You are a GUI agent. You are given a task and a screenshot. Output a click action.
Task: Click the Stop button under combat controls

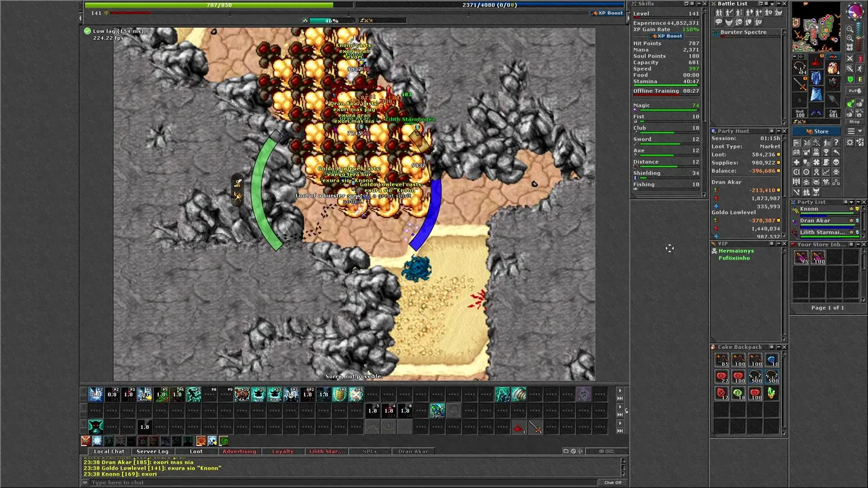click(x=854, y=121)
